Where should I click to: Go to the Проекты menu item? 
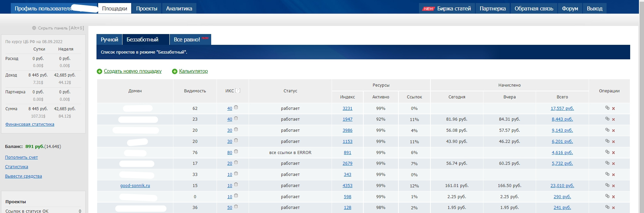[147, 8]
